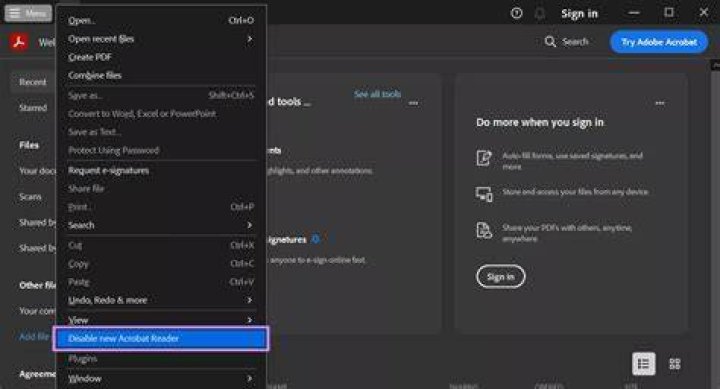Select the Save as... menu entry
The width and height of the screenshot is (720, 389).
(x=160, y=96)
